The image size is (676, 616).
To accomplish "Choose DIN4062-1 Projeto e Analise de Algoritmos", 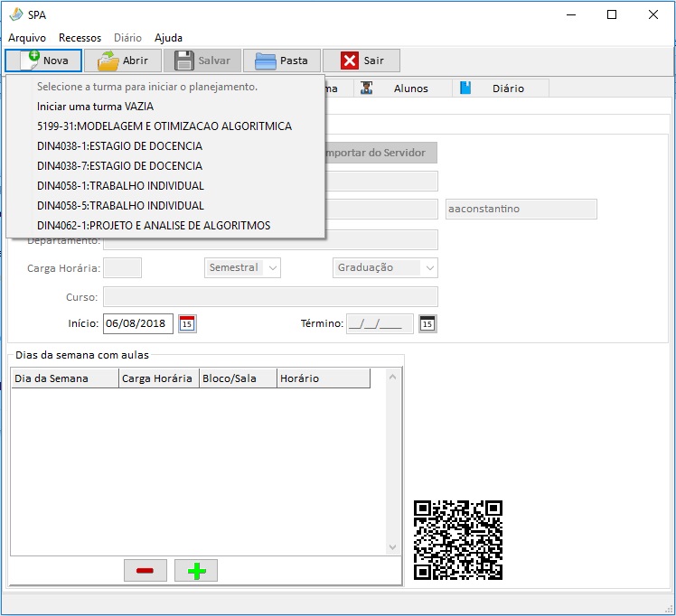I will (x=154, y=226).
